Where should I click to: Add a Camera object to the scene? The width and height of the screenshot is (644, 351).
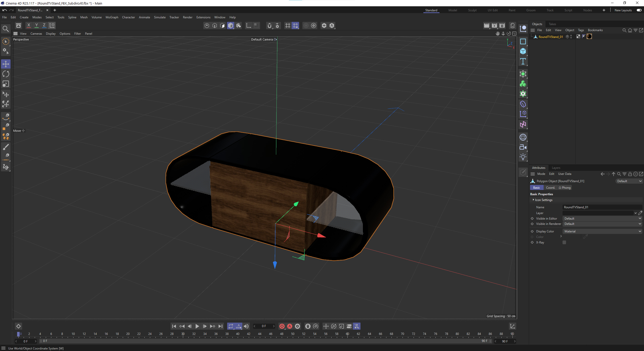[523, 147]
